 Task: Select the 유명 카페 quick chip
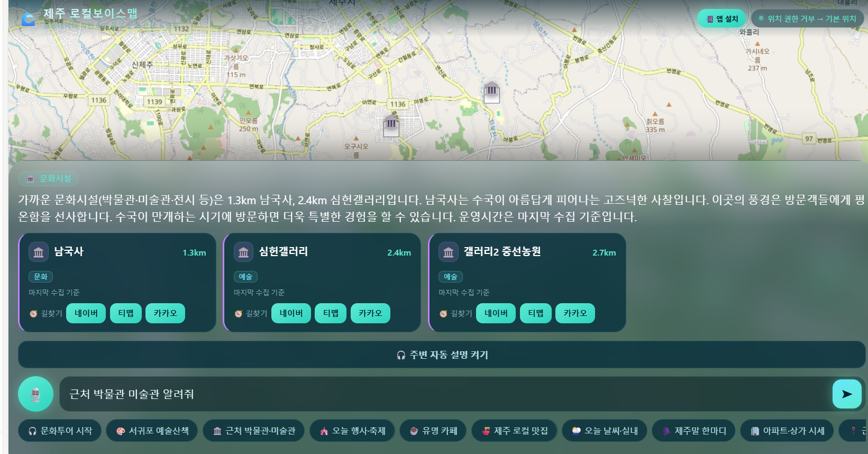click(x=433, y=431)
